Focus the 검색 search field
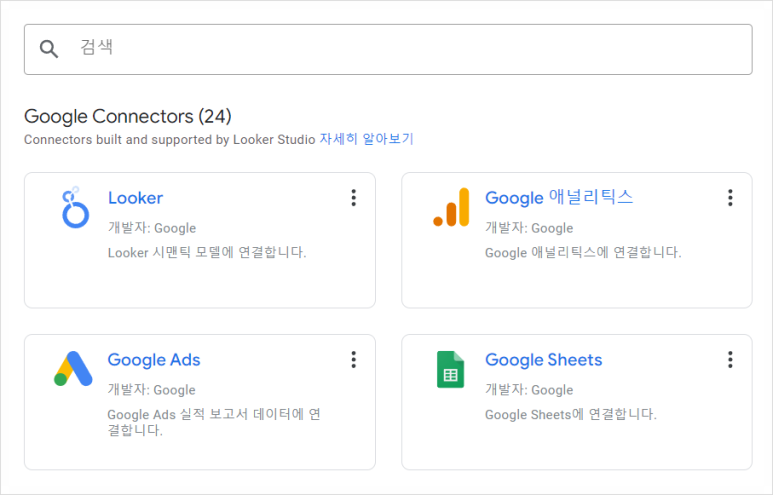Image resolution: width=773 pixels, height=495 pixels. (x=388, y=49)
